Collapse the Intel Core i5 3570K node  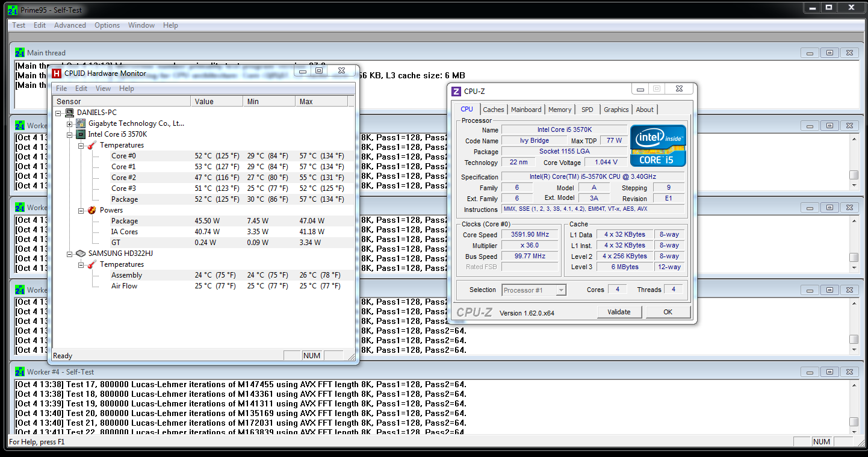(x=70, y=134)
